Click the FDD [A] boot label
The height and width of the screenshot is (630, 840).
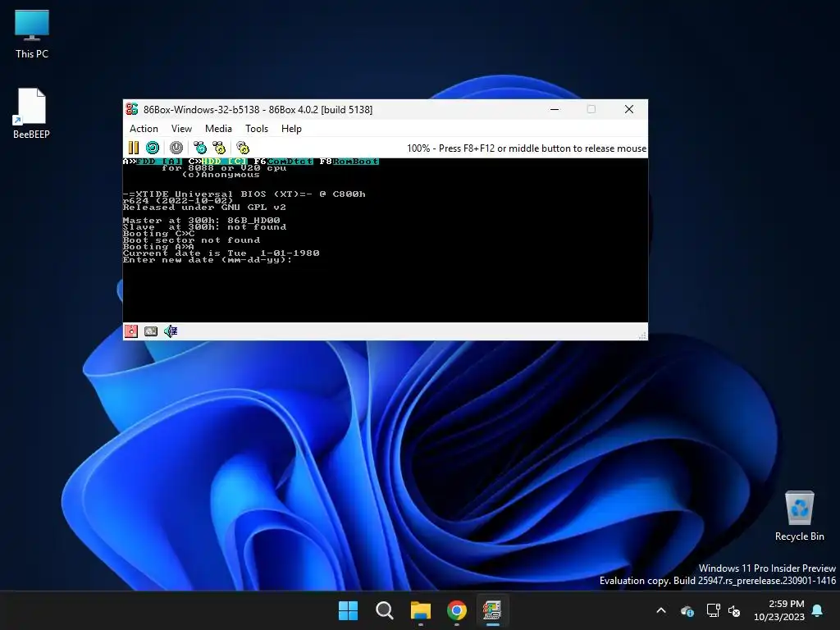click(x=153, y=162)
